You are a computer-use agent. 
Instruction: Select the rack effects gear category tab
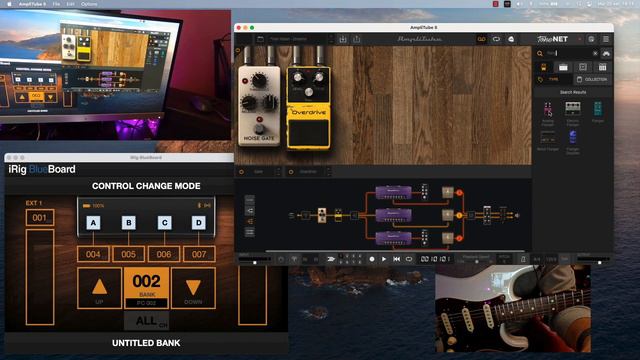point(602,67)
